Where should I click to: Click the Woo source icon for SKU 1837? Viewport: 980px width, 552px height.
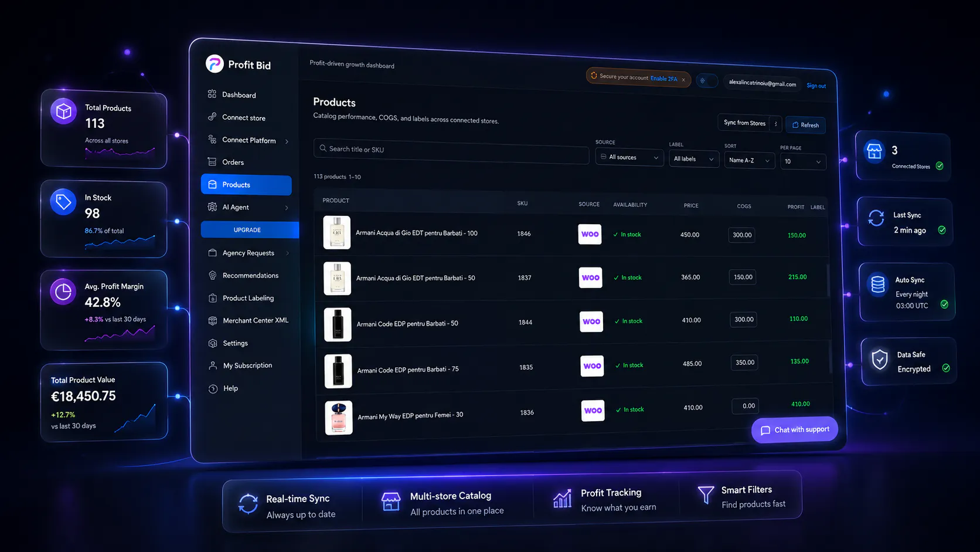(x=591, y=277)
